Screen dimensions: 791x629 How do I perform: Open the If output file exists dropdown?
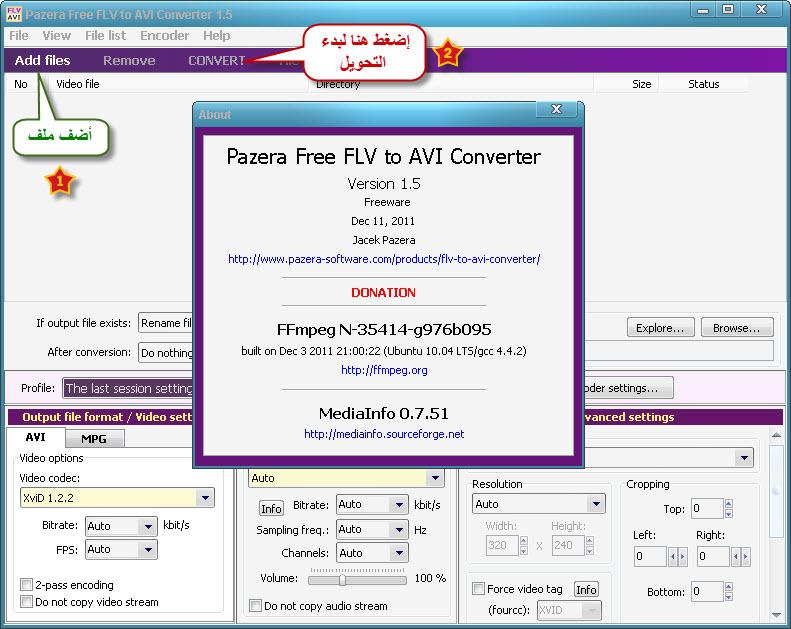pos(165,323)
